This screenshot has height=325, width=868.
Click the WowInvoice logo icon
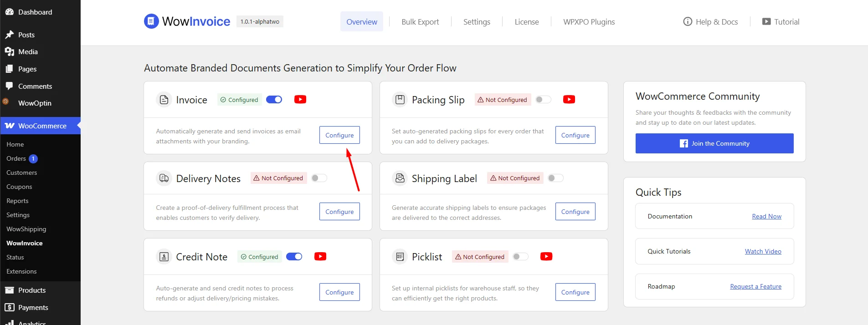151,21
